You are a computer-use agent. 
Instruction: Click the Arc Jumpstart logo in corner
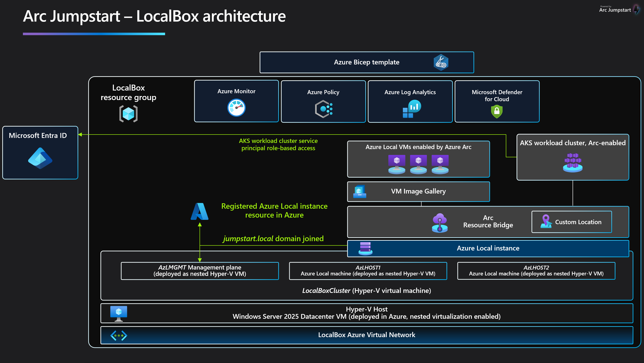click(x=619, y=10)
